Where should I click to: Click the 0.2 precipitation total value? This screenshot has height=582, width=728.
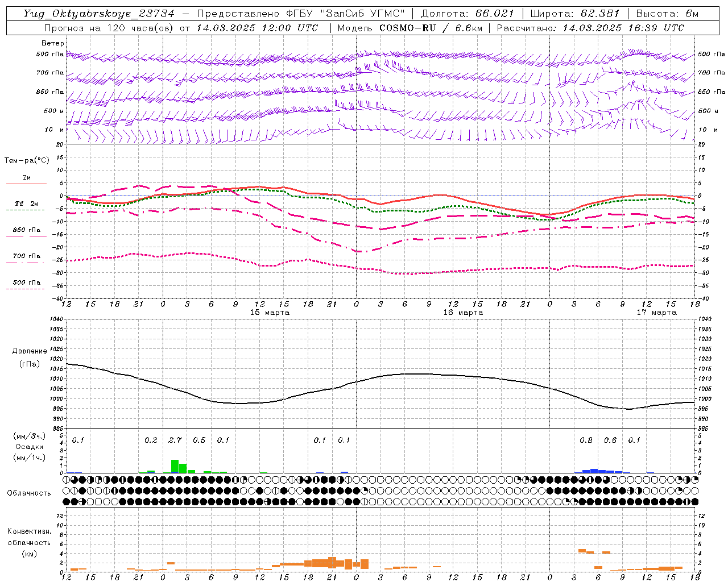point(151,440)
